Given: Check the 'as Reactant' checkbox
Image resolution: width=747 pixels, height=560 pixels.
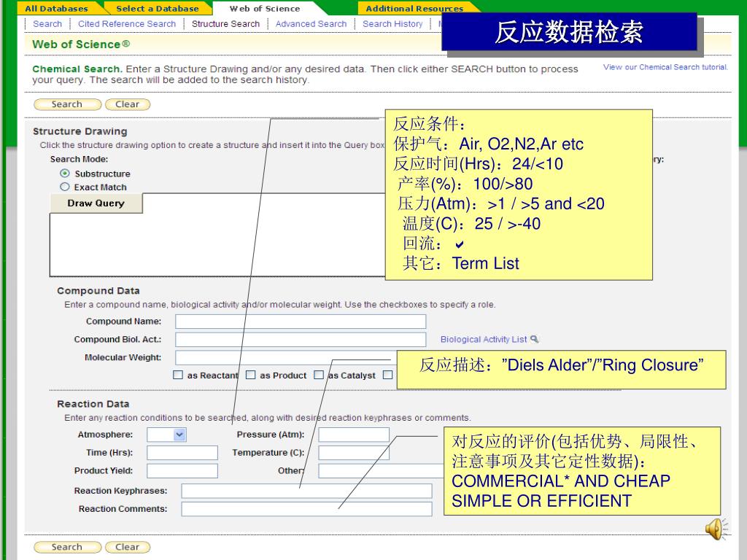Looking at the screenshot, I should coord(178,375).
